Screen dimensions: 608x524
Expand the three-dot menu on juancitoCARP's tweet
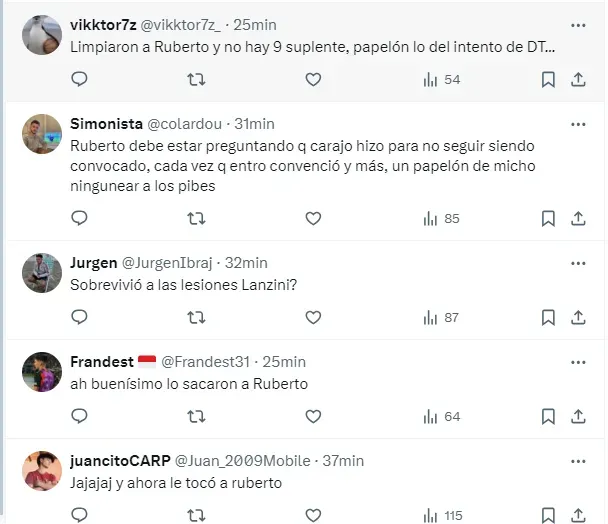(578, 462)
